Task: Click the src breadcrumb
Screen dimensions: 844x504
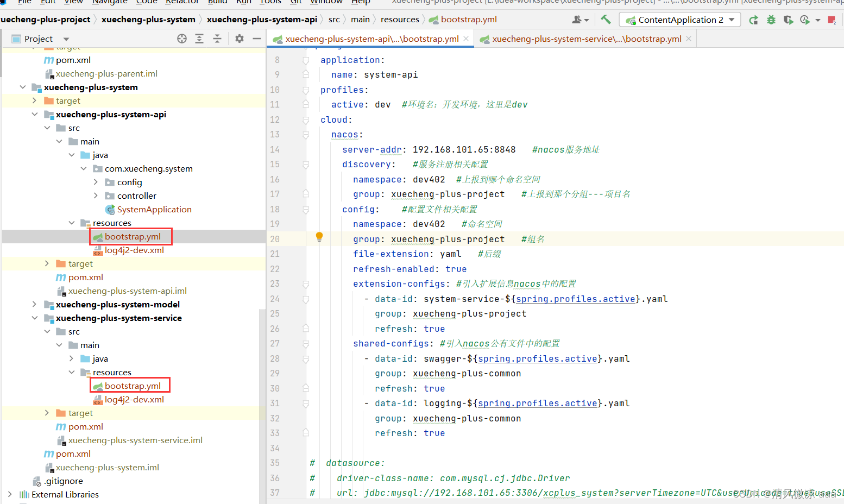Action: [334, 20]
